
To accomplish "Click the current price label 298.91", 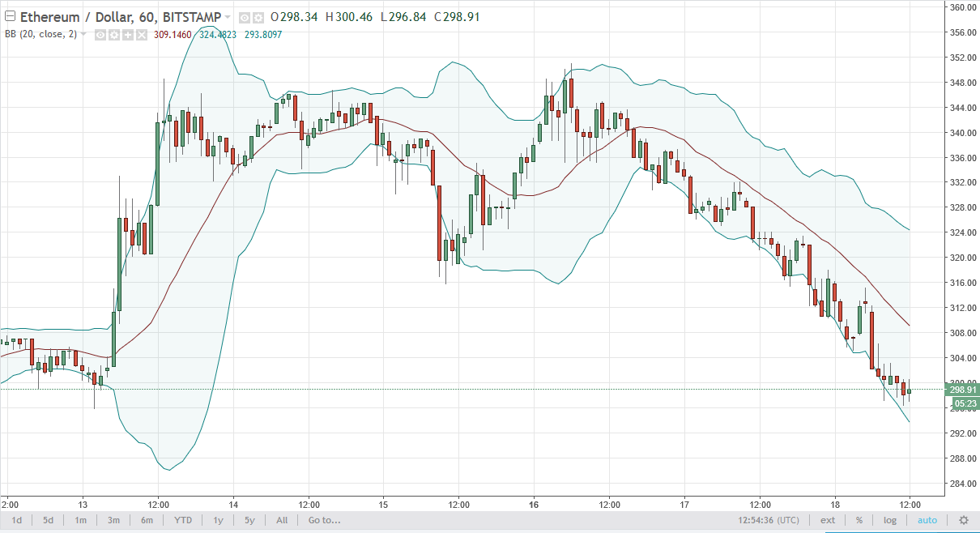I will tap(963, 390).
